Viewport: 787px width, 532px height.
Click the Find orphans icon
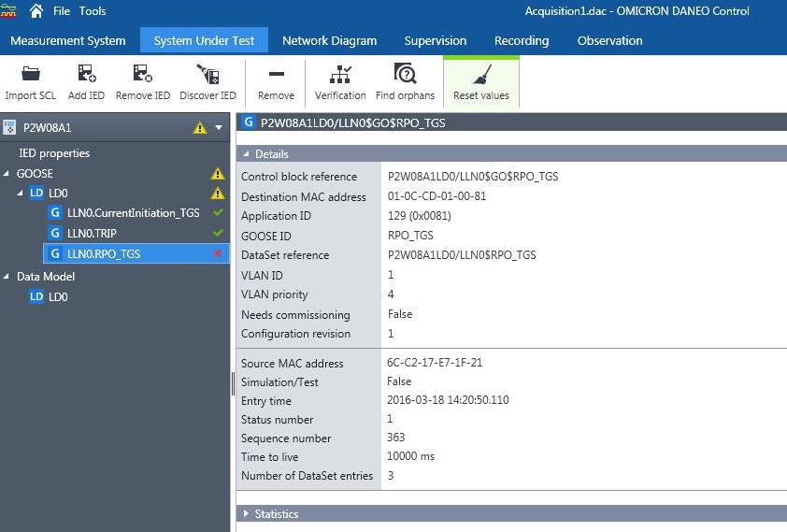pos(405,74)
